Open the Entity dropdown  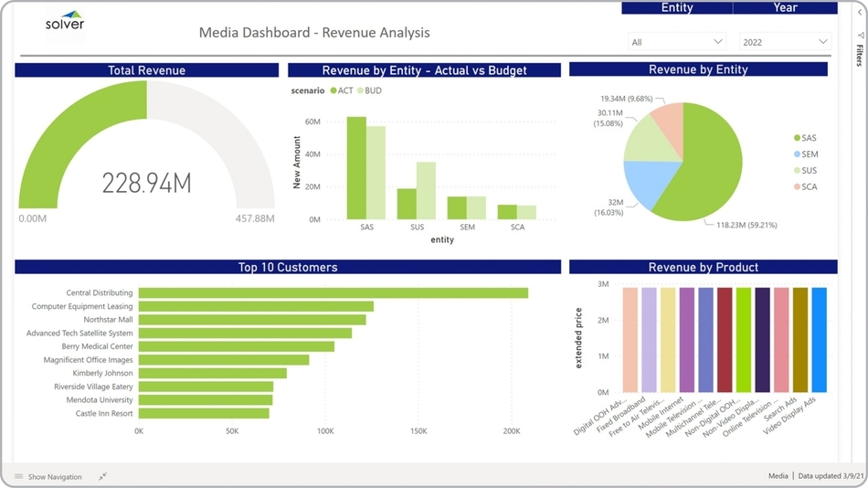676,42
